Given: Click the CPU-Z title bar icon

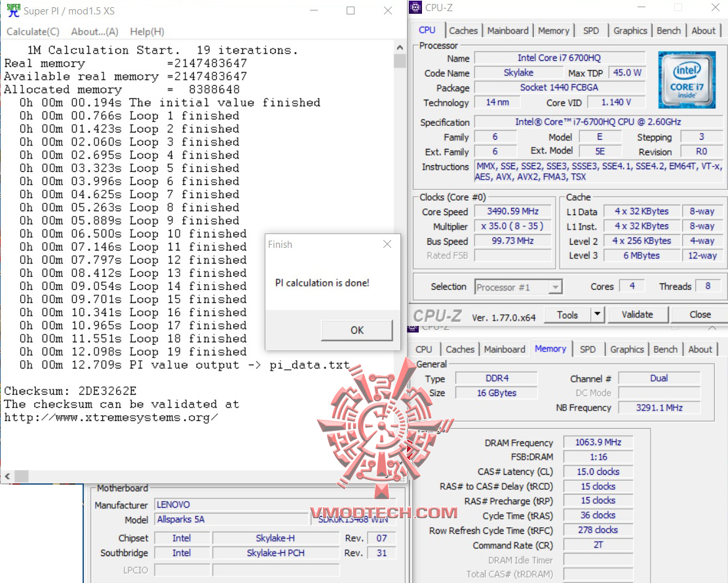Looking at the screenshot, I should 415,7.
